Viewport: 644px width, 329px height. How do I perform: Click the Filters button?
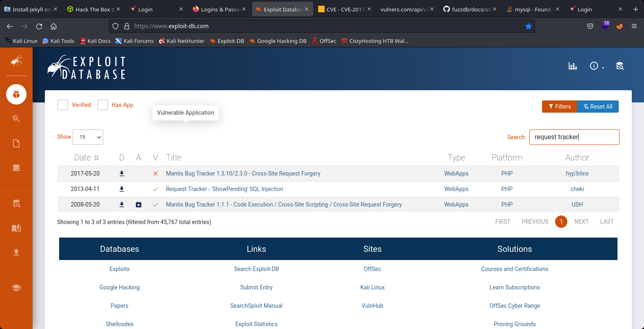click(560, 107)
